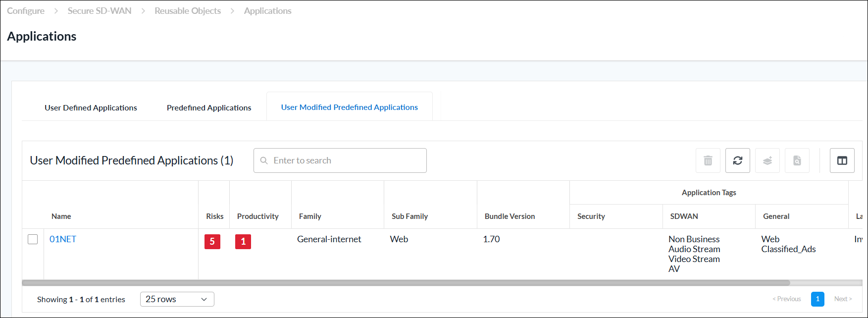The height and width of the screenshot is (318, 868).
Task: Click the Non Business SDWAN tag
Action: [x=694, y=239]
